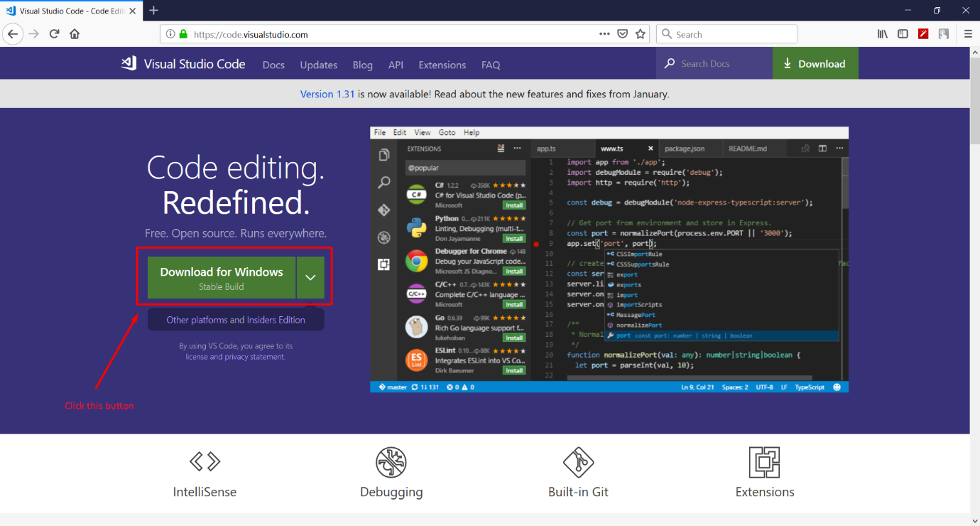Open the license link
Viewport: 980px width, 526px height.
[197, 357]
